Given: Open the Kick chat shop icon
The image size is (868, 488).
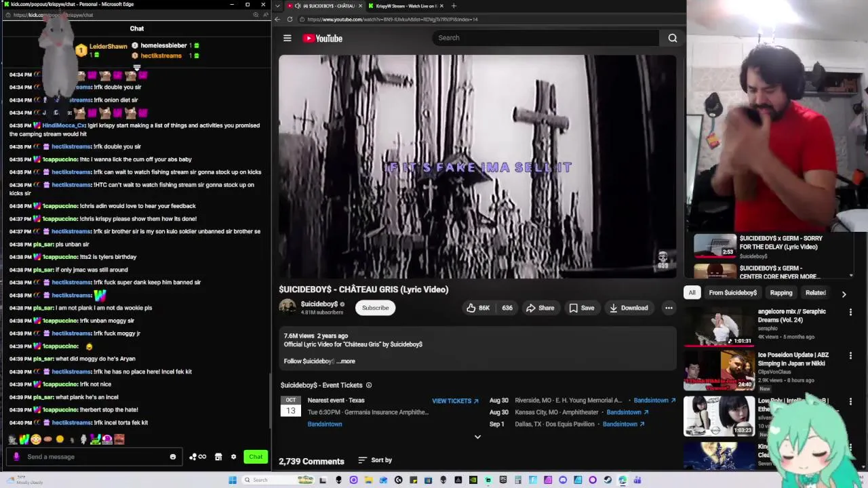Looking at the screenshot, I should tap(218, 457).
